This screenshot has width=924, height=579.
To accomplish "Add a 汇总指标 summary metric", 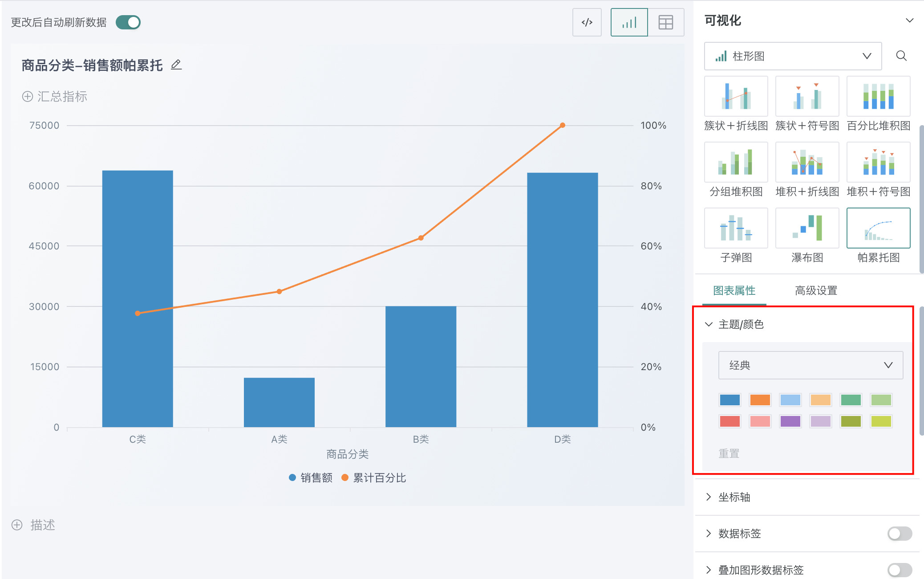I will point(55,96).
